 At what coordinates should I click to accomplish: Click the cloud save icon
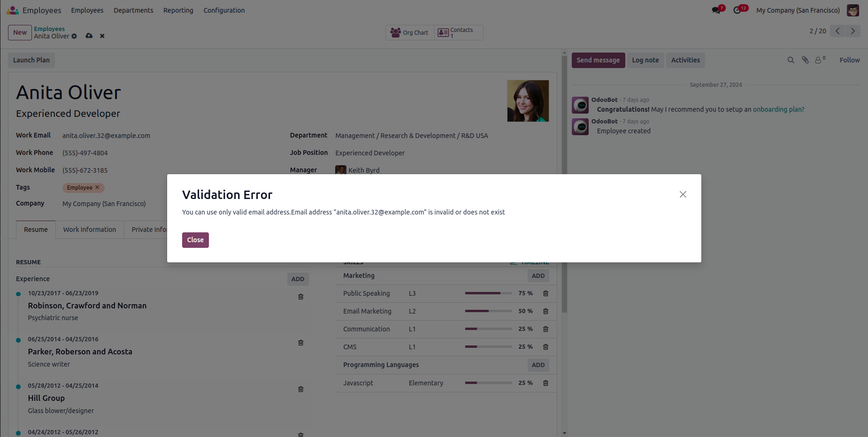(89, 36)
